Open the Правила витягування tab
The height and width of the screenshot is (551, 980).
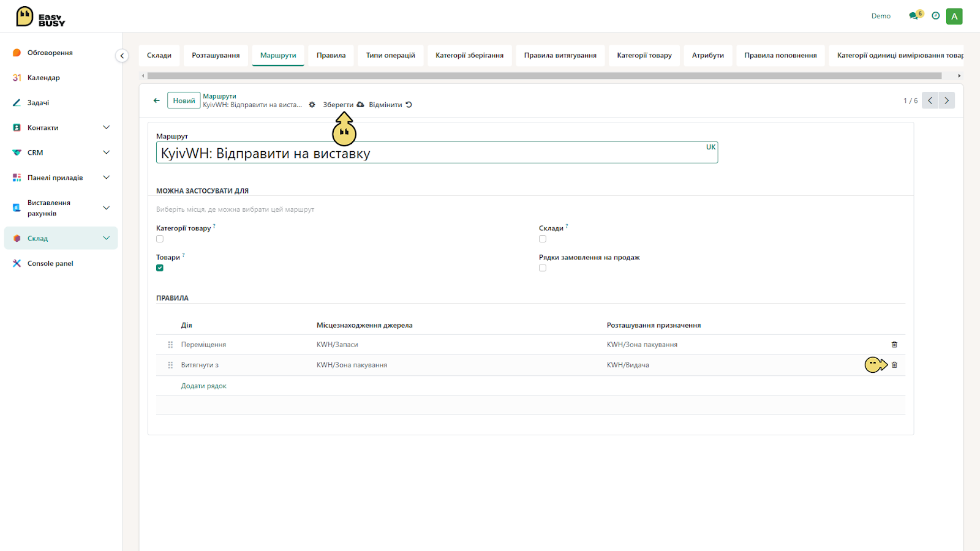[x=560, y=55]
